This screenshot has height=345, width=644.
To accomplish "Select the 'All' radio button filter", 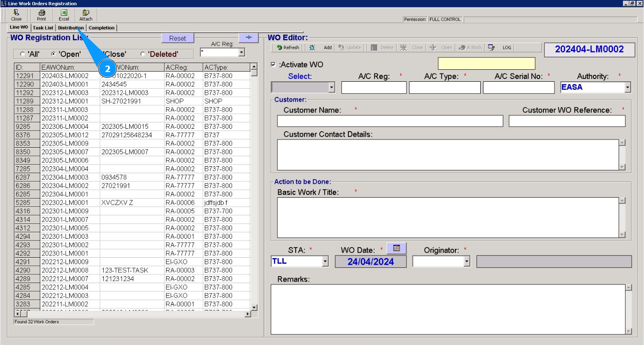I will (x=23, y=54).
